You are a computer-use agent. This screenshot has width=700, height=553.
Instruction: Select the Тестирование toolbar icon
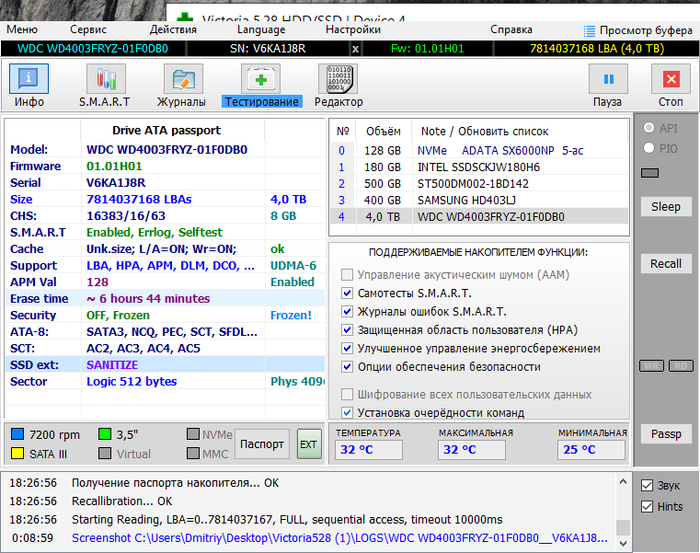261,79
